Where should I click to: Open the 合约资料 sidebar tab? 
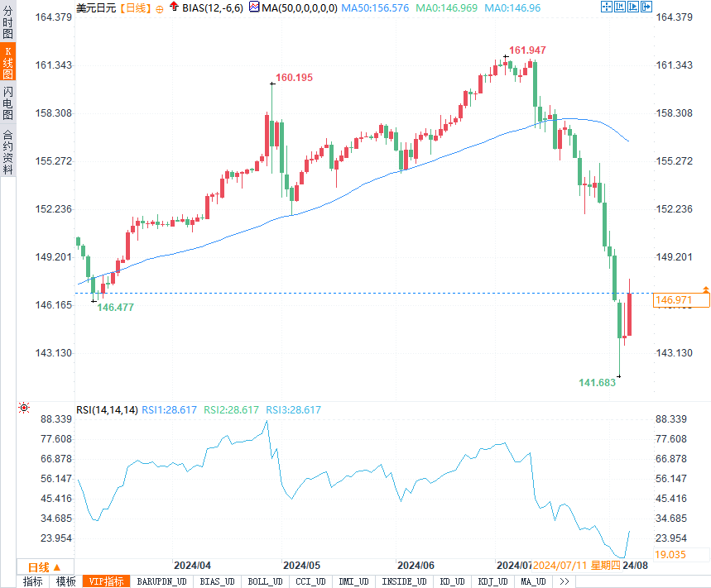tap(7, 151)
